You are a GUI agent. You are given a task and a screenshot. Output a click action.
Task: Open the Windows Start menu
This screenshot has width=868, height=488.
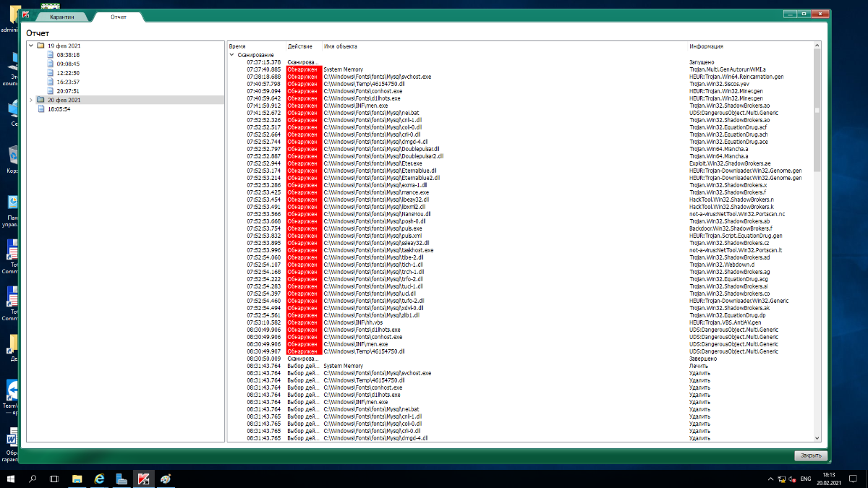(x=11, y=479)
